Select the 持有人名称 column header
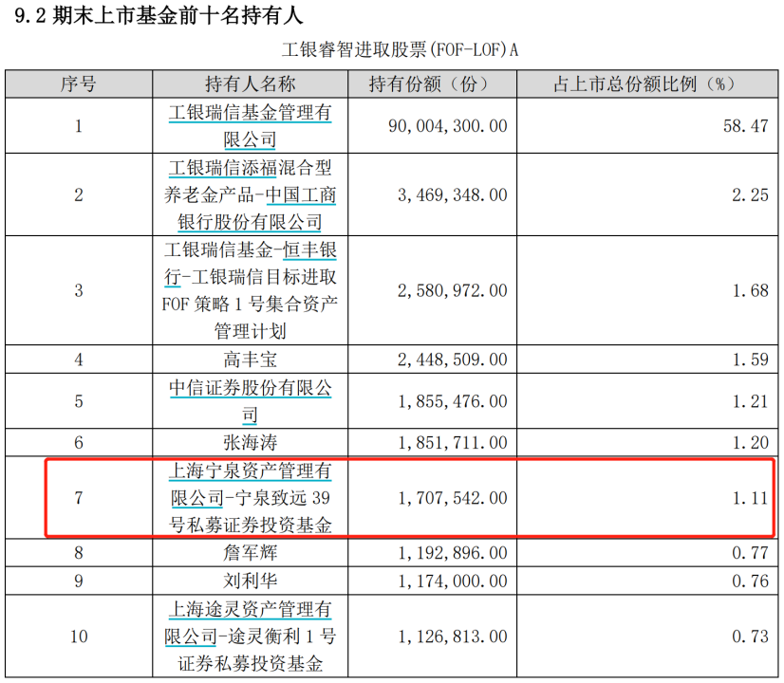 pos(251,83)
